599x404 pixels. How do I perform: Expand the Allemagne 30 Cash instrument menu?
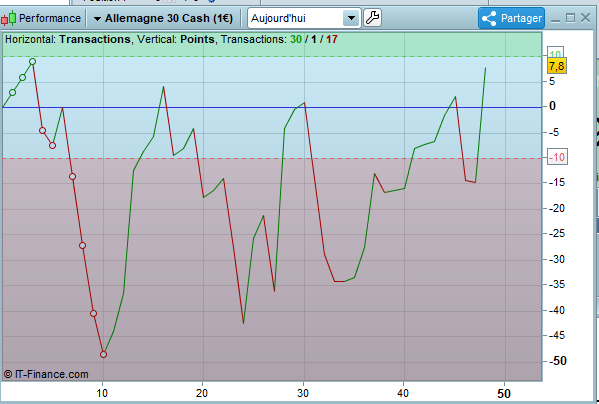point(164,18)
